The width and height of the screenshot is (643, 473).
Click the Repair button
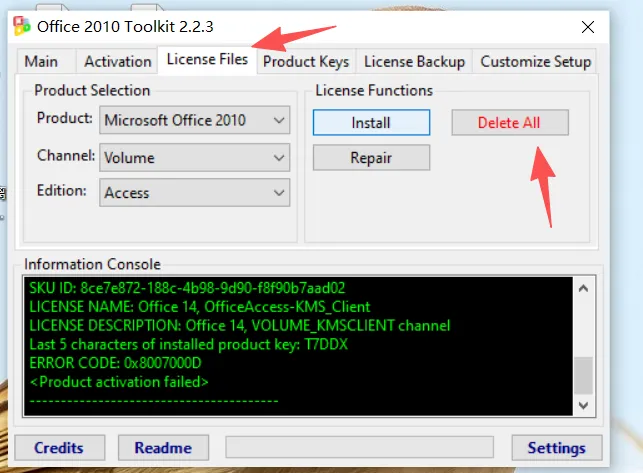coord(371,158)
